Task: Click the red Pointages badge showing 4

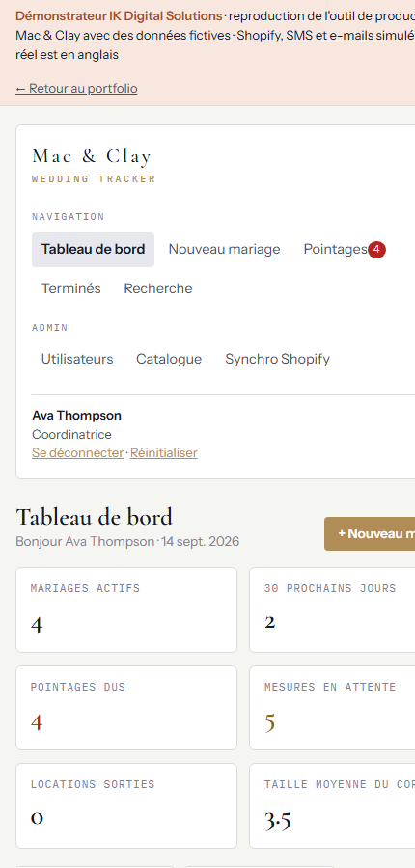Action: pyautogui.click(x=376, y=250)
